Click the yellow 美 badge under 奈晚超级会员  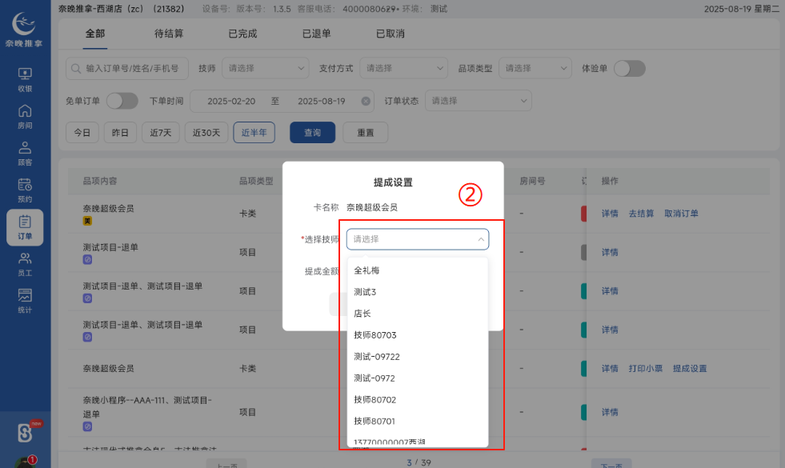pyautogui.click(x=87, y=221)
